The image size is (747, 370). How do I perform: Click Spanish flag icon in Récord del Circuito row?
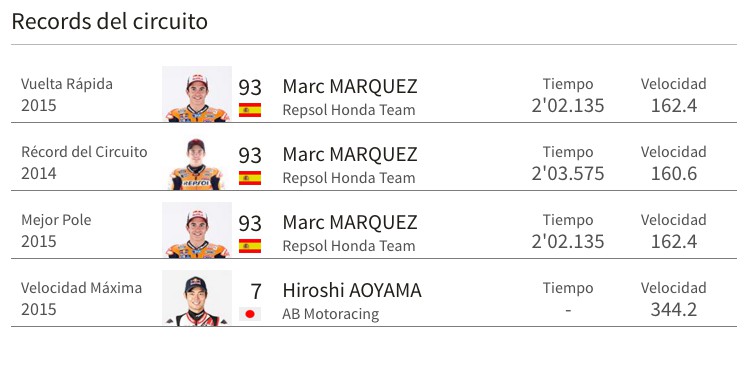tap(250, 178)
